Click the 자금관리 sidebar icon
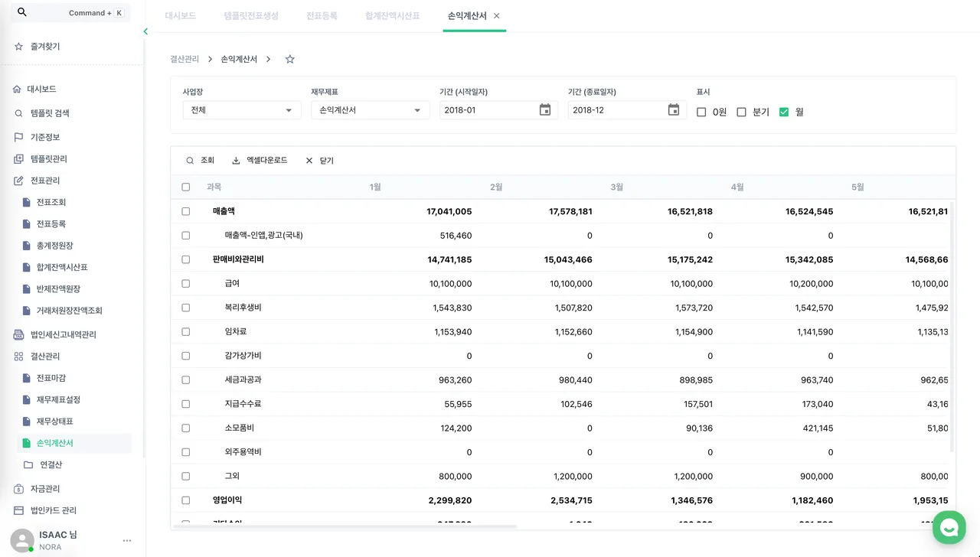The image size is (980, 557). point(18,489)
